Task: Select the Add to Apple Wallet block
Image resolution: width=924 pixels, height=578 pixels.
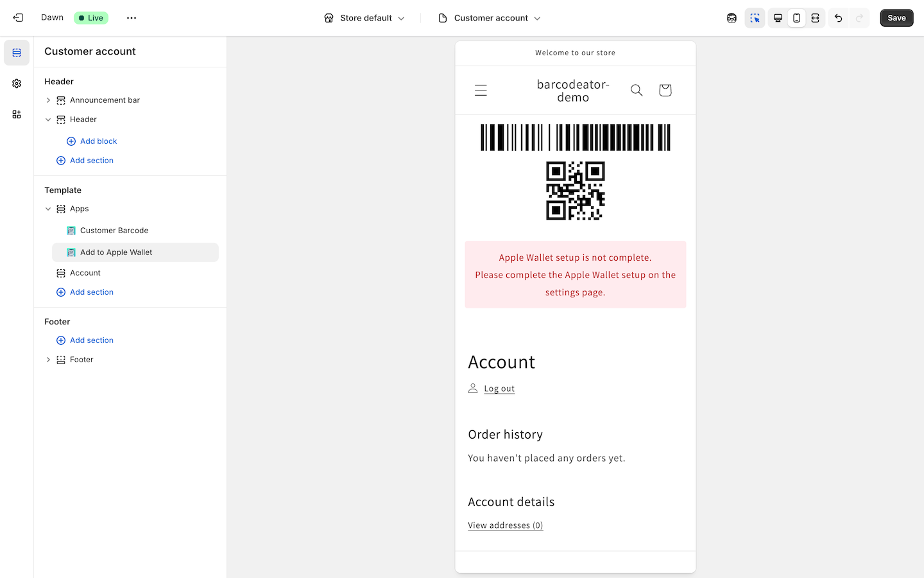Action: point(116,252)
